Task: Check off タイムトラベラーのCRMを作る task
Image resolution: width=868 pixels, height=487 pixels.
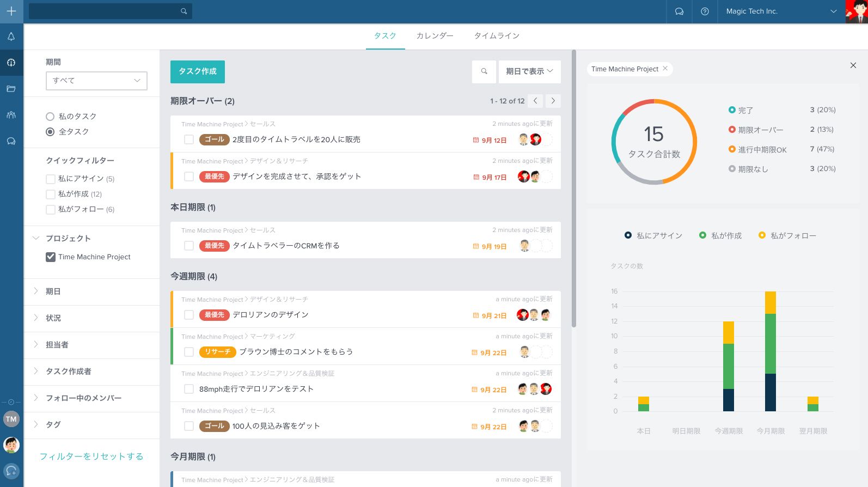Action: [x=189, y=246]
